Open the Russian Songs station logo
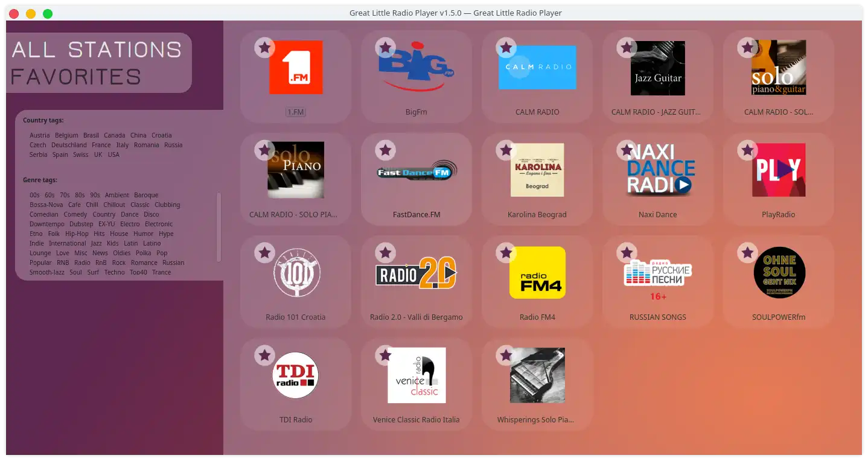This screenshot has height=461, width=868. point(658,279)
